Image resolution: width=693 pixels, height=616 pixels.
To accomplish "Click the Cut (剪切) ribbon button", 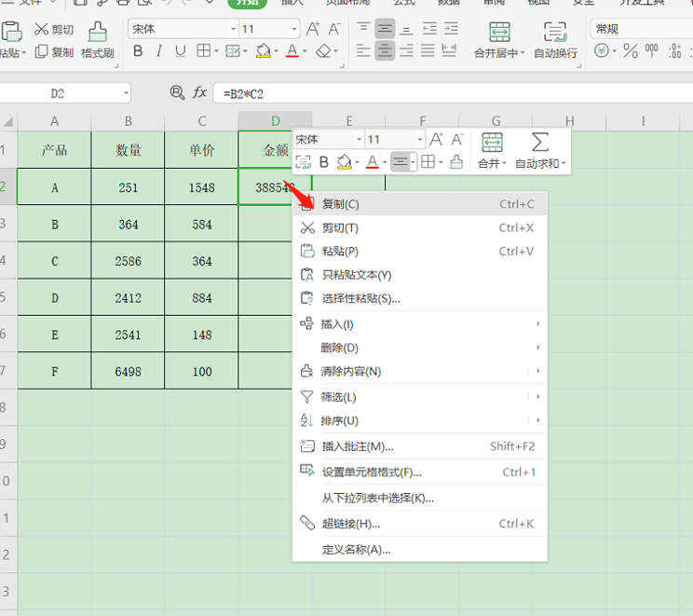I will [54, 29].
